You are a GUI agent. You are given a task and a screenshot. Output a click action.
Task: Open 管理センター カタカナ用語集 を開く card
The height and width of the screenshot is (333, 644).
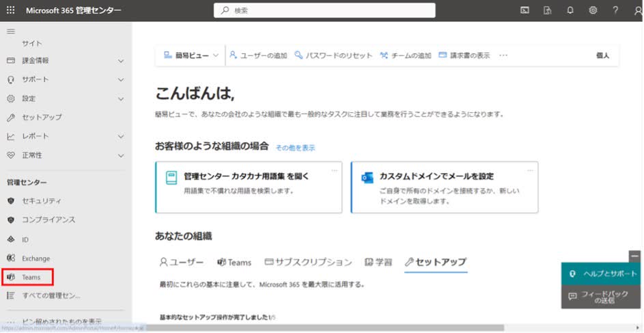[x=249, y=187]
